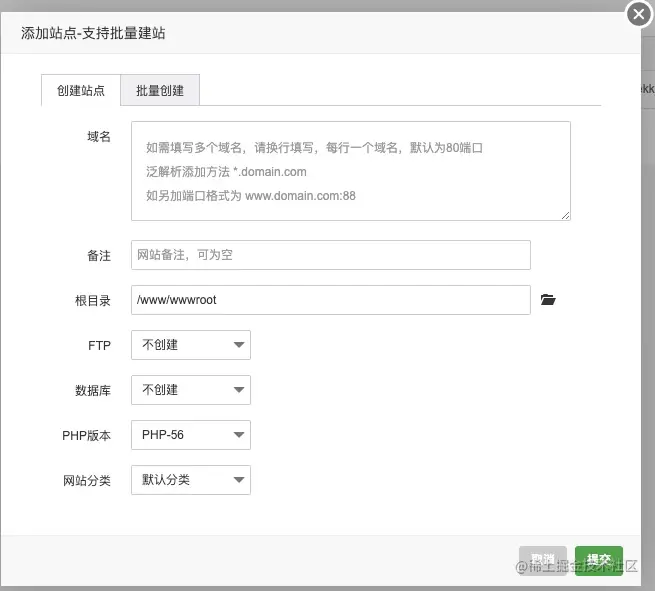The image size is (655, 591).
Task: Click the FTP field label
Action: (99, 346)
